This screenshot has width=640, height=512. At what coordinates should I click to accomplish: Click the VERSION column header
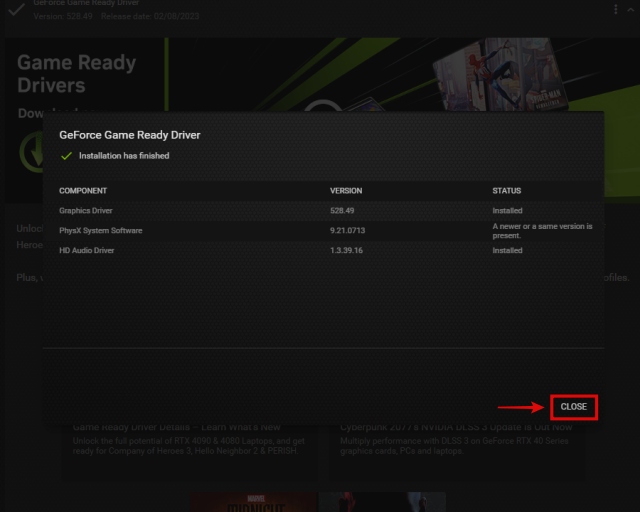(346, 190)
